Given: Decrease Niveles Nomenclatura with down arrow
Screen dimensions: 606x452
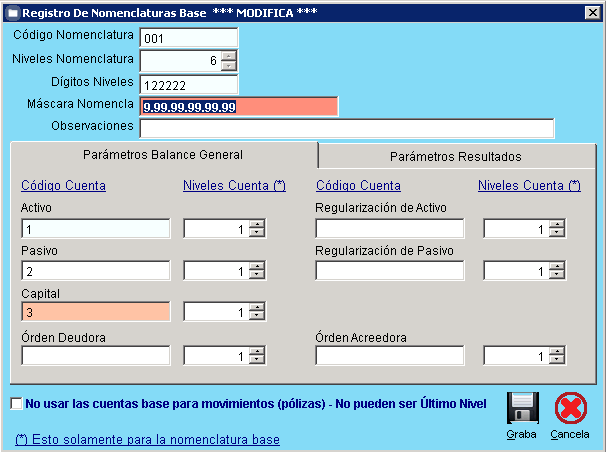Looking at the screenshot, I should point(229,66).
